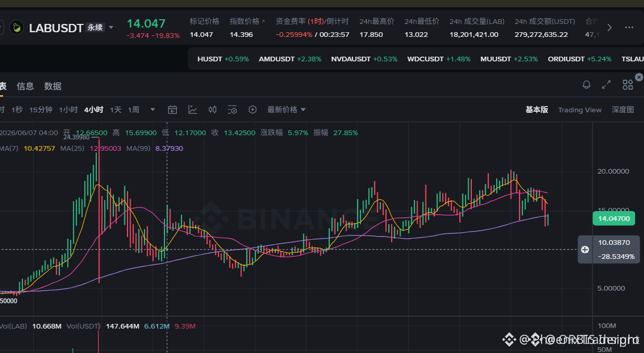Click the plus icon on price axis

tap(585, 250)
